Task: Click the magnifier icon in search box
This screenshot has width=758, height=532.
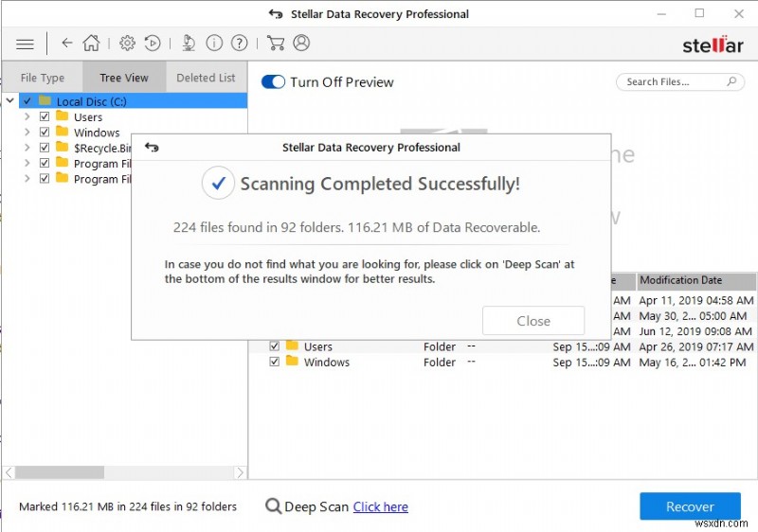Action: [x=731, y=81]
